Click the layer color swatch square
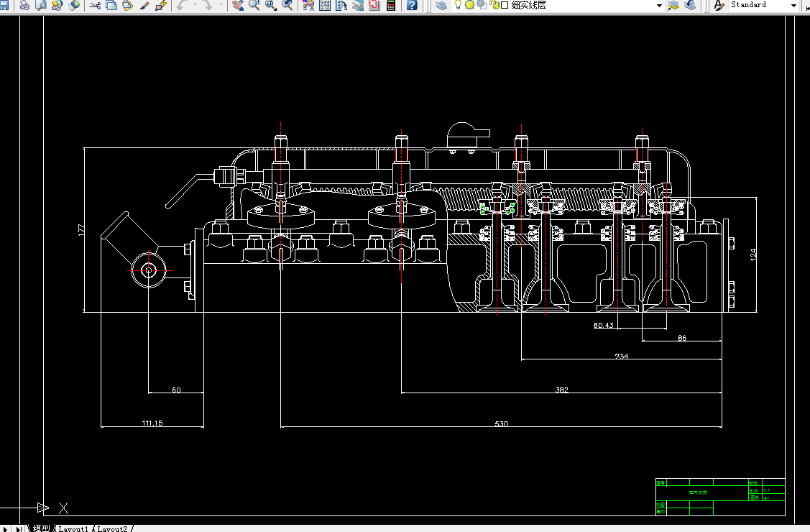The width and height of the screenshot is (810, 532). (x=505, y=5)
